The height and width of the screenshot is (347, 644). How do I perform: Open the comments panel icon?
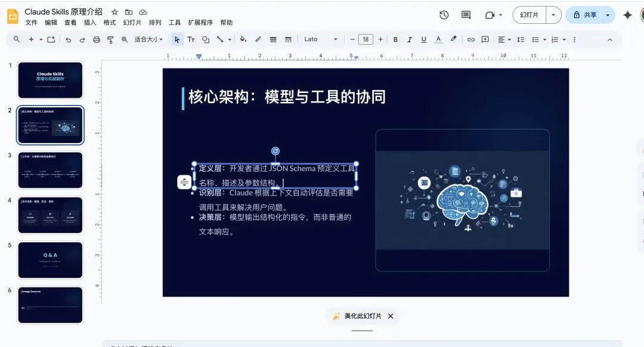click(466, 15)
